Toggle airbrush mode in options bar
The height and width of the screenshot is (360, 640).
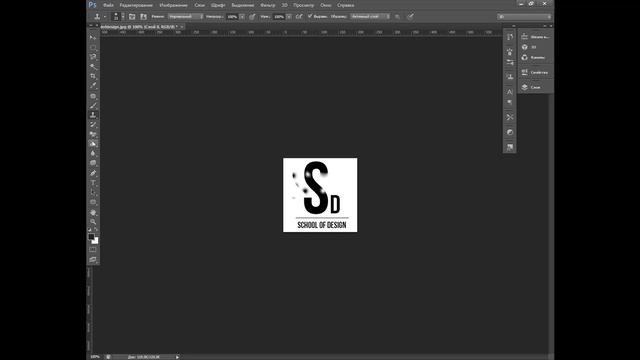(299, 16)
